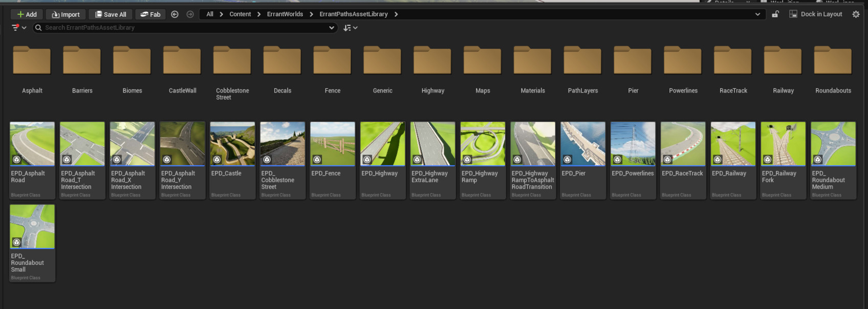Open the Fab button

click(x=150, y=14)
